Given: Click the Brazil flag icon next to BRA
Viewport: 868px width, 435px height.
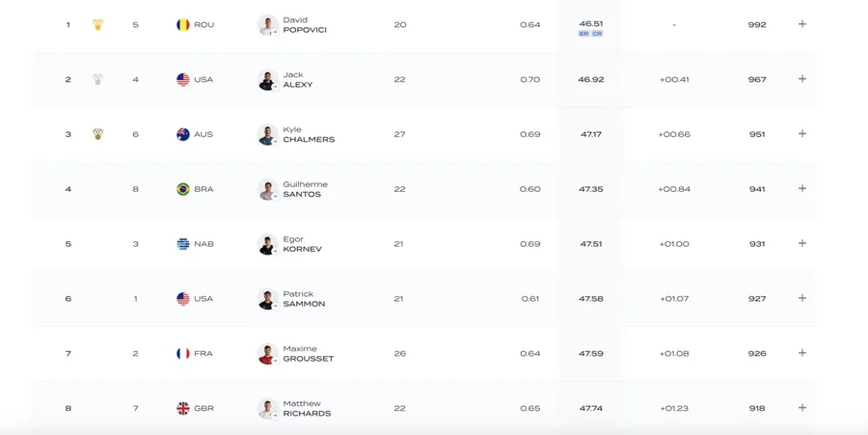Looking at the screenshot, I should click(x=183, y=189).
